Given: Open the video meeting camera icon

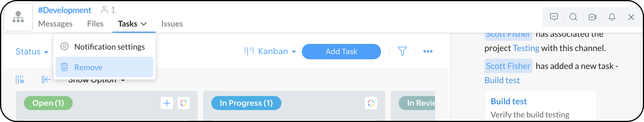Looking at the screenshot, I should tap(592, 17).
